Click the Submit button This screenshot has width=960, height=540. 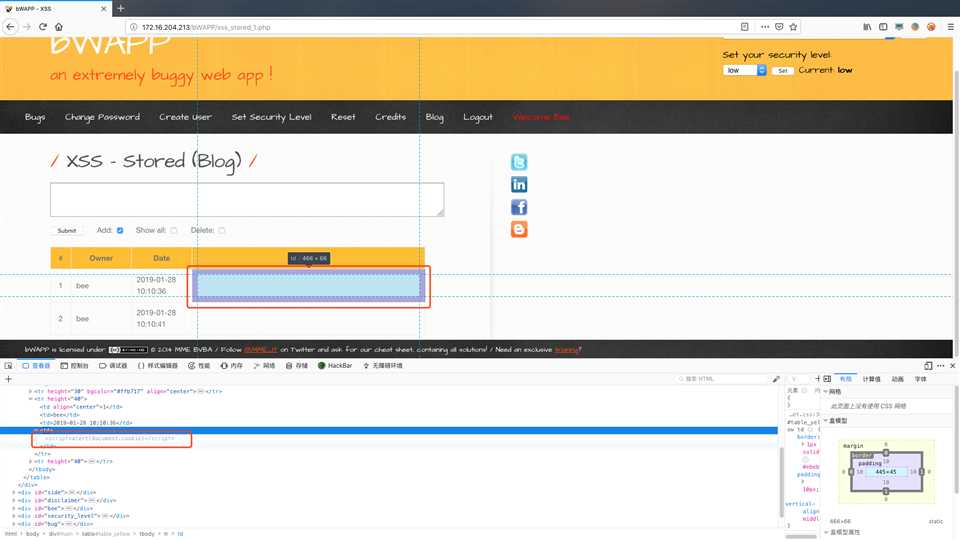coord(67,231)
